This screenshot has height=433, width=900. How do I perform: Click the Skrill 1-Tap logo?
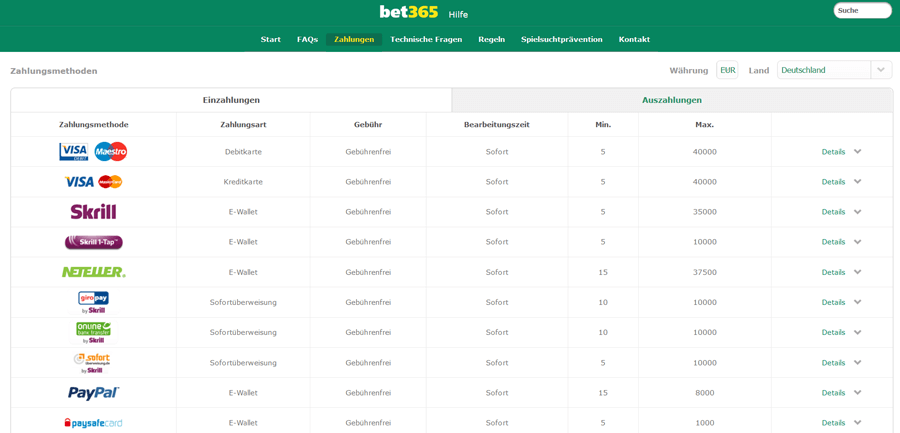pyautogui.click(x=94, y=242)
